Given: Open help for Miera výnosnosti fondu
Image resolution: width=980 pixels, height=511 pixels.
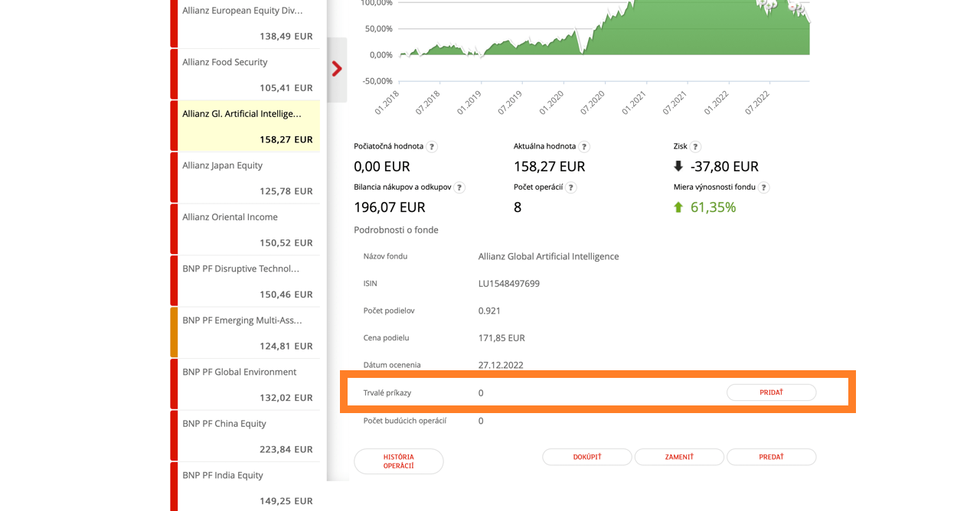Looking at the screenshot, I should [x=764, y=187].
